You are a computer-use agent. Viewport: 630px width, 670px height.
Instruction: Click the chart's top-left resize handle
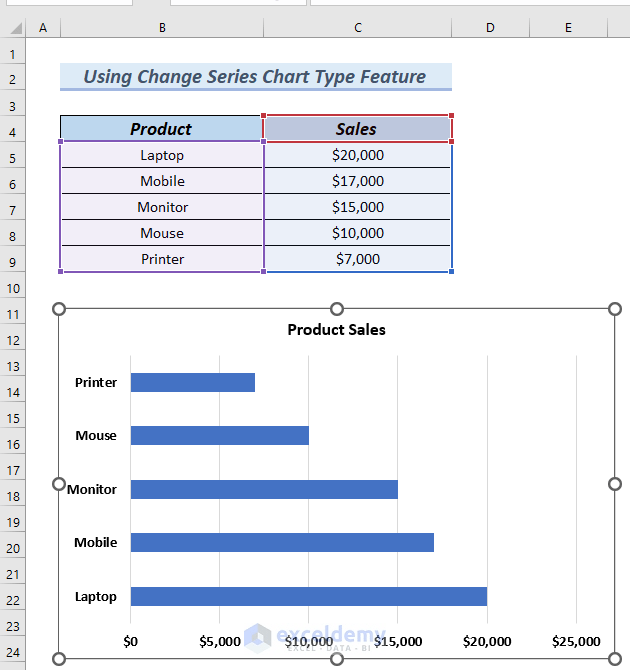click(x=59, y=309)
